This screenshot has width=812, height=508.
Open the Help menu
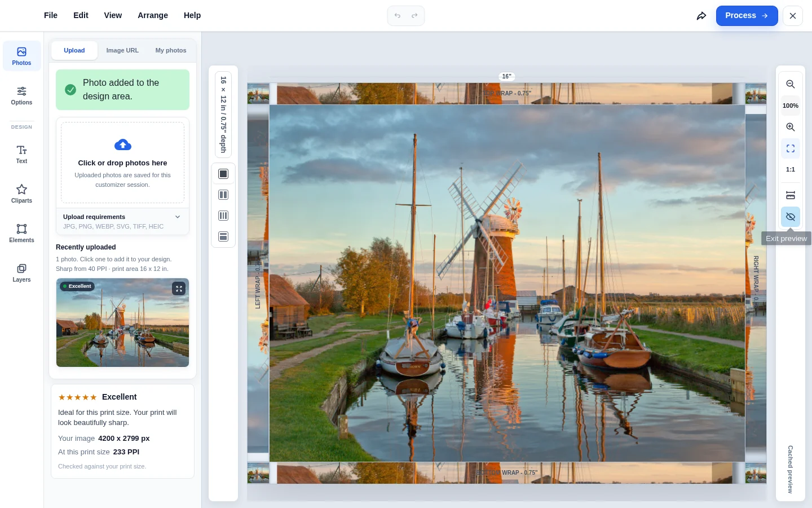(192, 15)
